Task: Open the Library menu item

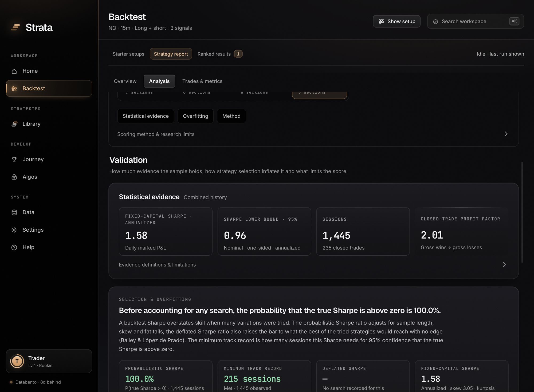Action: (x=49, y=124)
